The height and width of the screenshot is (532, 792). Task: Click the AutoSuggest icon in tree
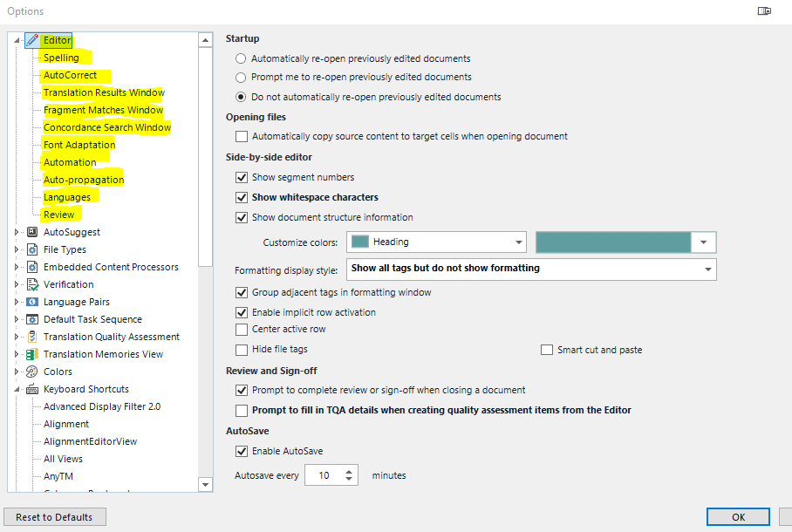click(x=32, y=232)
